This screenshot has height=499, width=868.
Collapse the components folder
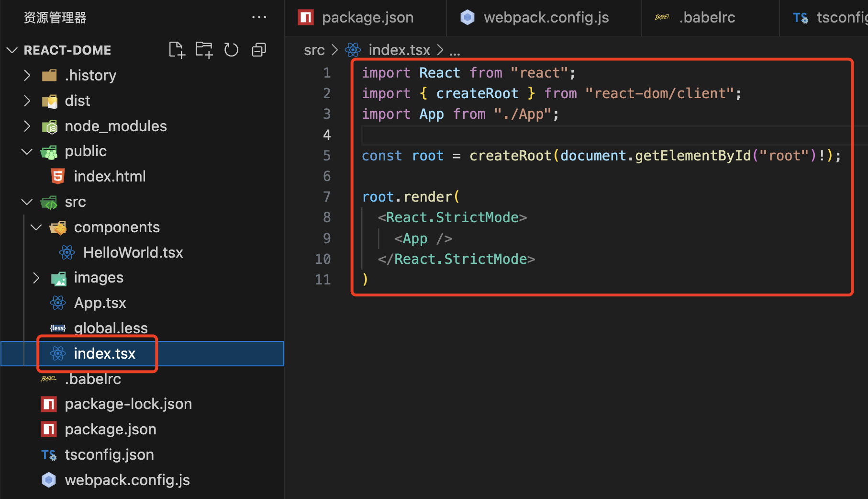[x=35, y=227]
